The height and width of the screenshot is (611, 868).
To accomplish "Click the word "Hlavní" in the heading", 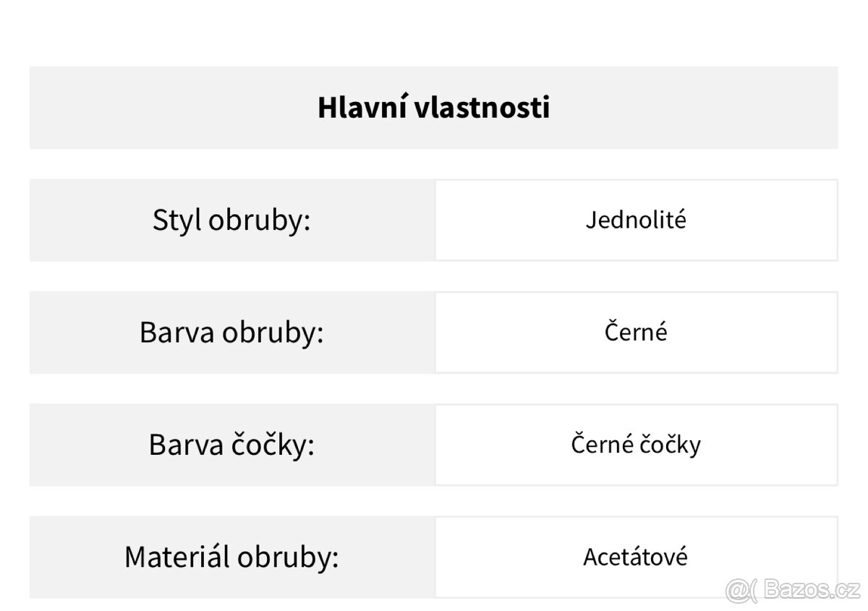I will [362, 108].
